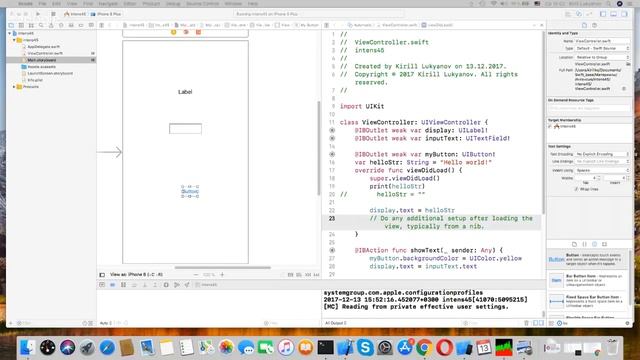Open the Location dropdown 'Relative to Group'
The height and width of the screenshot is (360, 640).
[602, 58]
